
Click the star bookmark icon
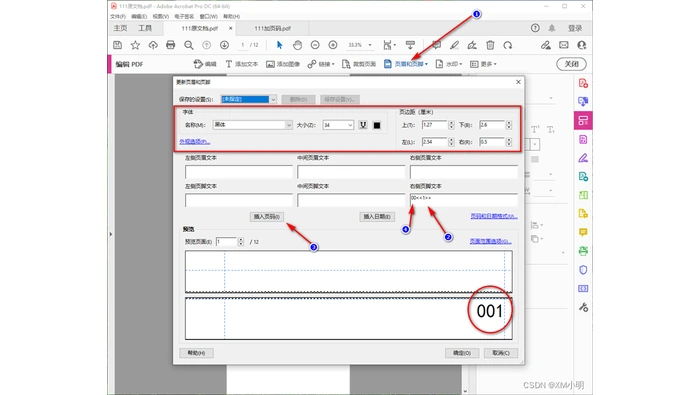click(135, 45)
